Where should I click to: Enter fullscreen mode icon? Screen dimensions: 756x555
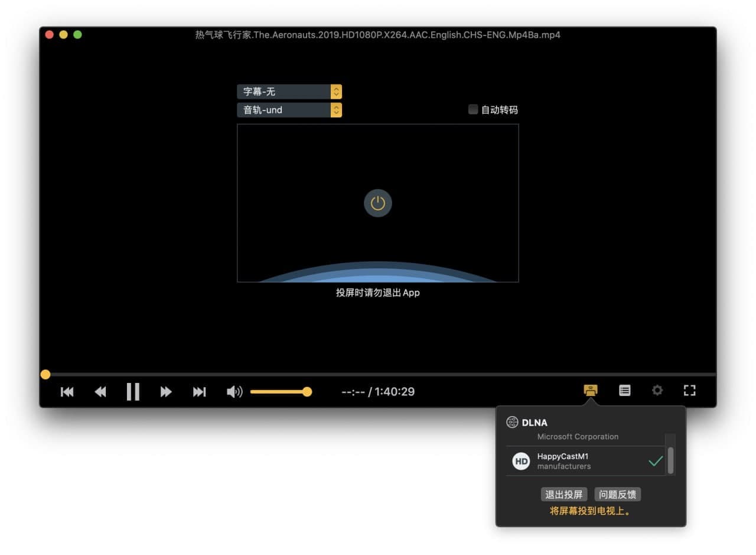[x=689, y=390]
